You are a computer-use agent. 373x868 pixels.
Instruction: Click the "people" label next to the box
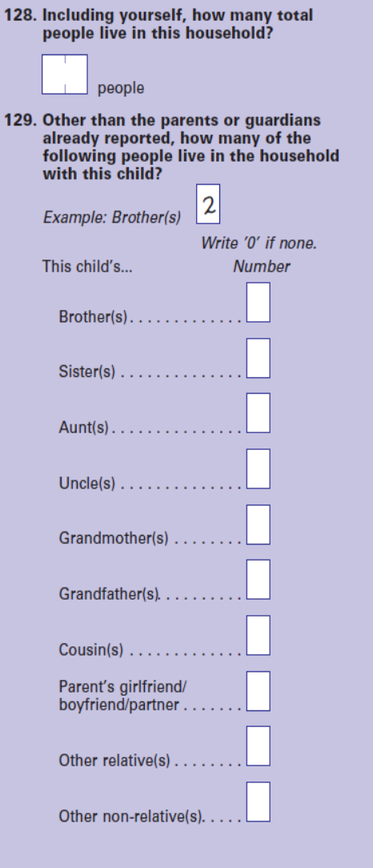[121, 89]
